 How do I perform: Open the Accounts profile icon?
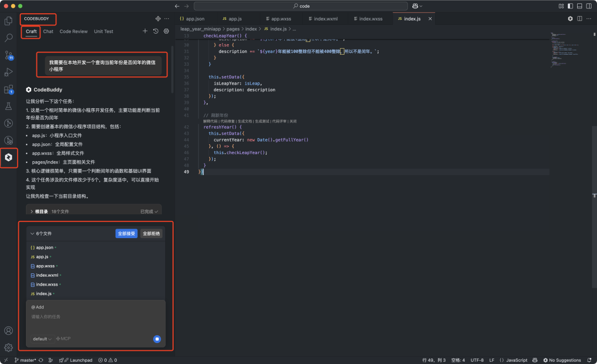(x=8, y=330)
